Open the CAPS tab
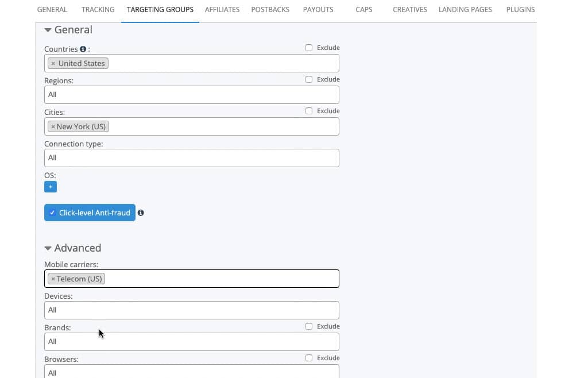The width and height of the screenshot is (588, 378). tap(363, 9)
